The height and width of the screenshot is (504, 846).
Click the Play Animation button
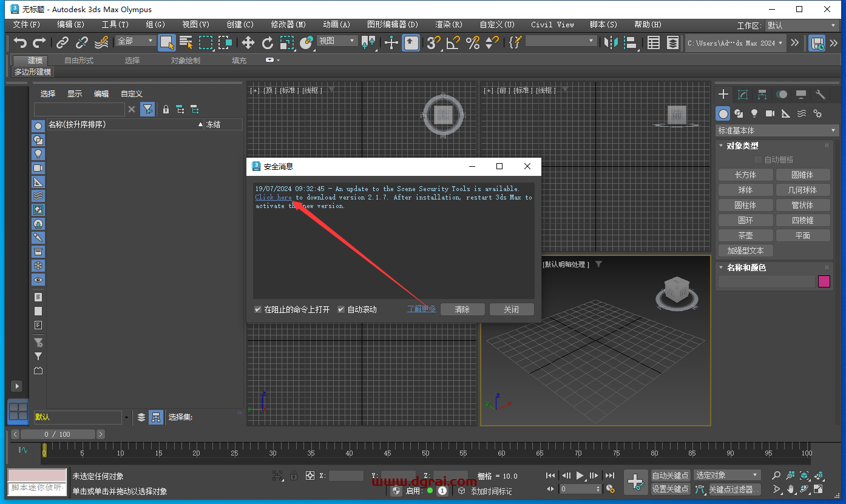coord(580,475)
